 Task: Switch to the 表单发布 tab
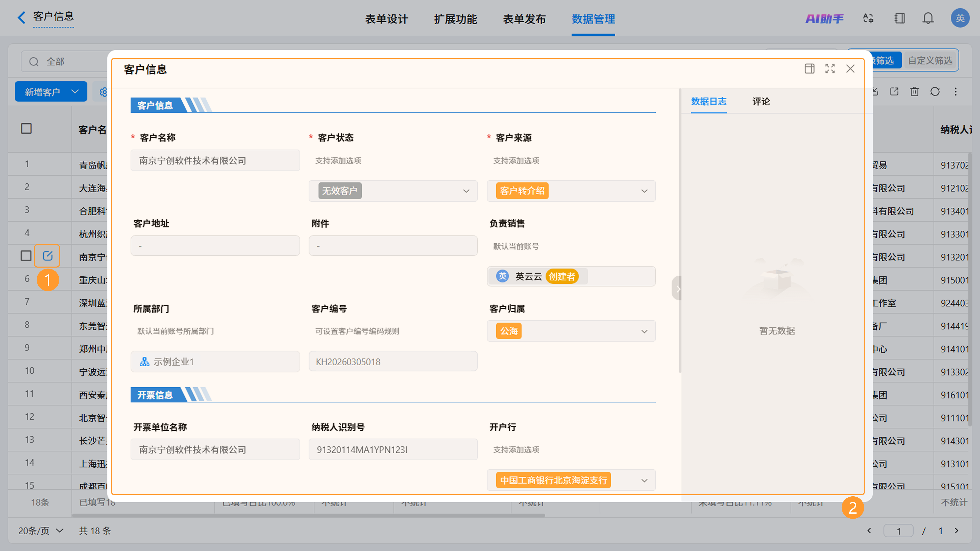tap(524, 19)
